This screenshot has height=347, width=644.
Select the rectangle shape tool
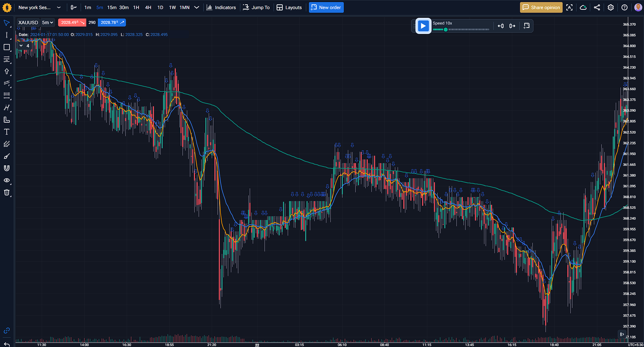coord(6,47)
